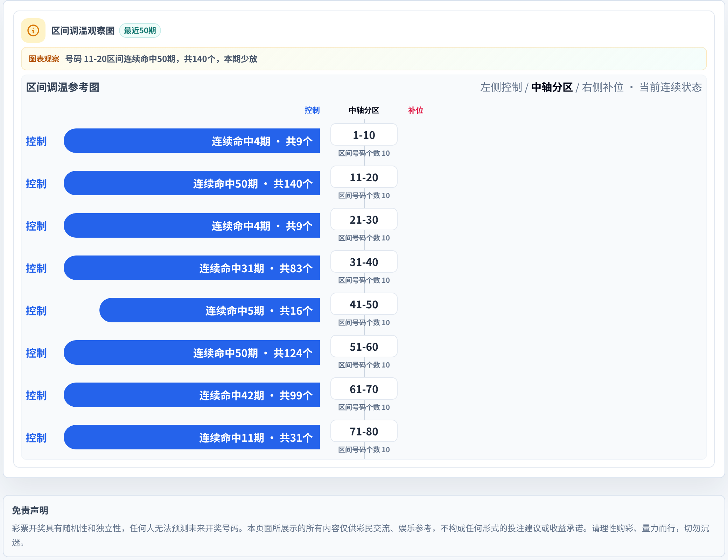This screenshot has width=728, height=560.
Task: Click the 控制 label of the 11-20 row
Action: [36, 184]
